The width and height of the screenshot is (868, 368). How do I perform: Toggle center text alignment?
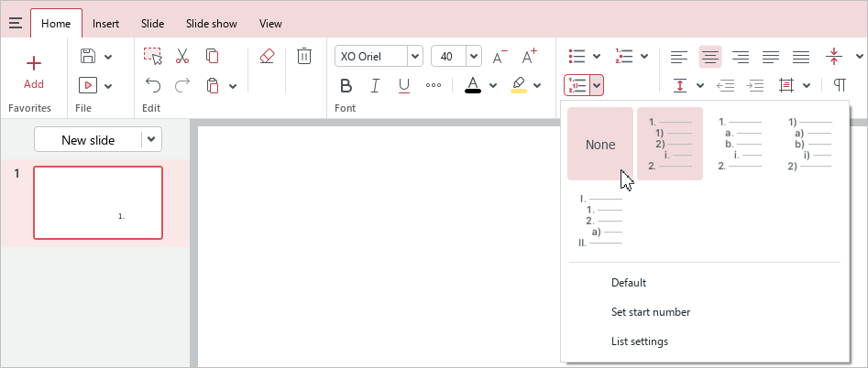pos(710,57)
